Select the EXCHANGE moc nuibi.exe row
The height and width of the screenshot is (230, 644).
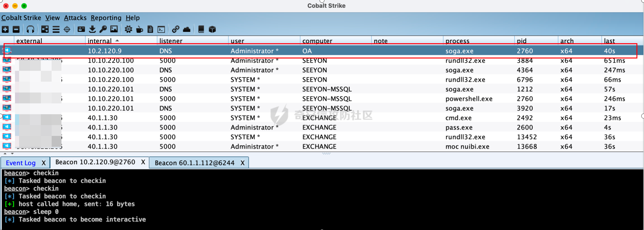point(322,147)
